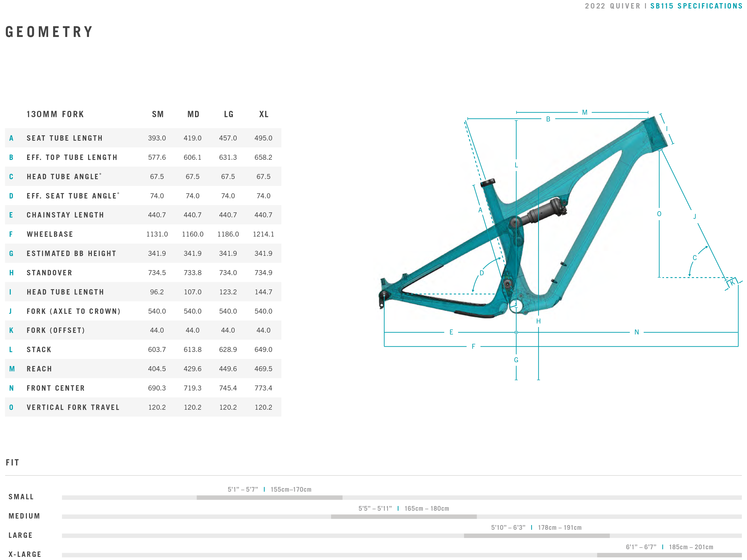Click the SM column header
The image size is (747, 560).
click(x=158, y=114)
